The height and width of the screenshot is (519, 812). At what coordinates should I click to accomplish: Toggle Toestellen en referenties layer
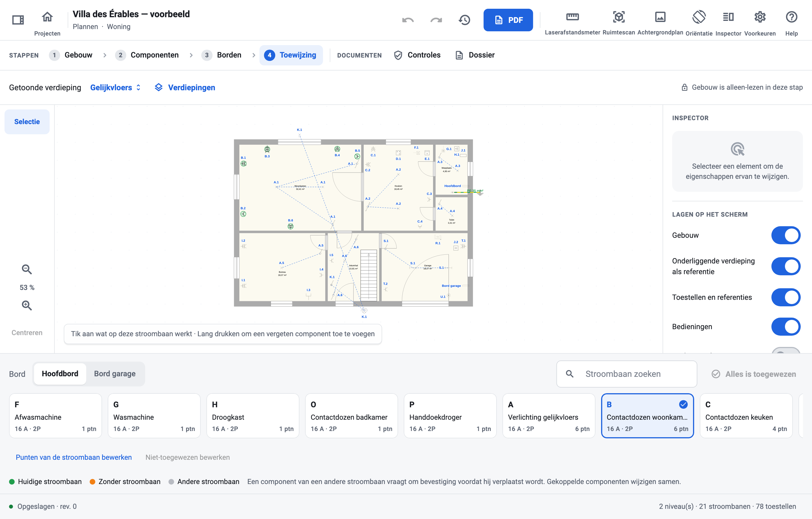tap(786, 297)
